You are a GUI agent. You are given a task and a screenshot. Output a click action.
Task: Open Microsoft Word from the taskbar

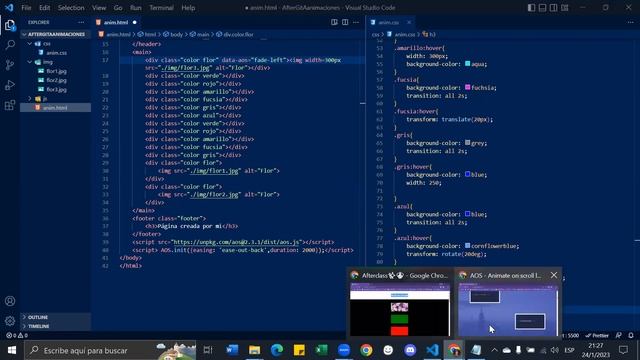pos(232,350)
